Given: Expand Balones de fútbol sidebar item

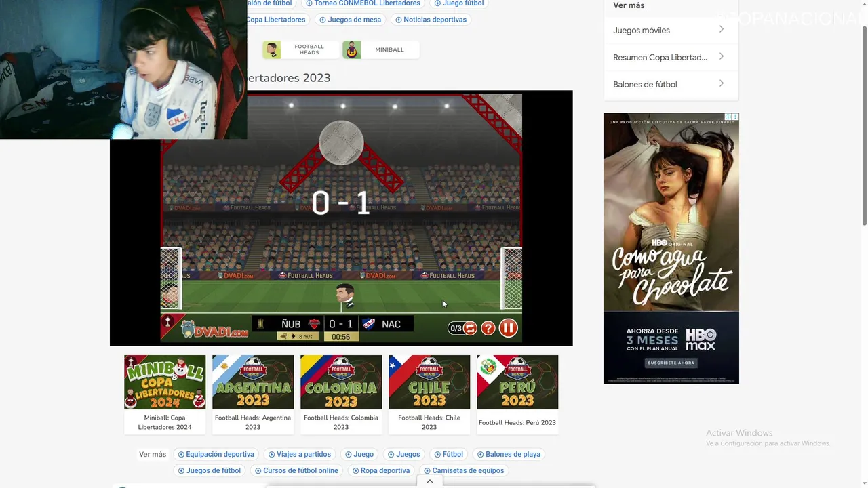Looking at the screenshot, I should 670,84.
